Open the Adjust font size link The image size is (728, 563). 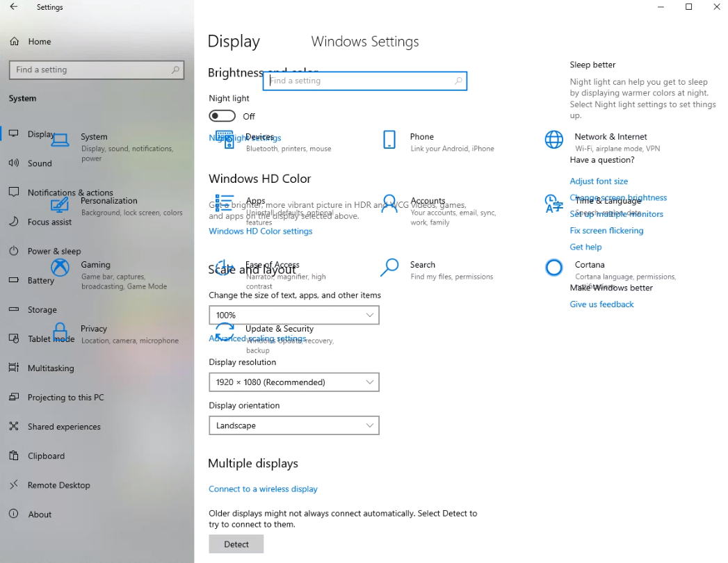point(599,181)
